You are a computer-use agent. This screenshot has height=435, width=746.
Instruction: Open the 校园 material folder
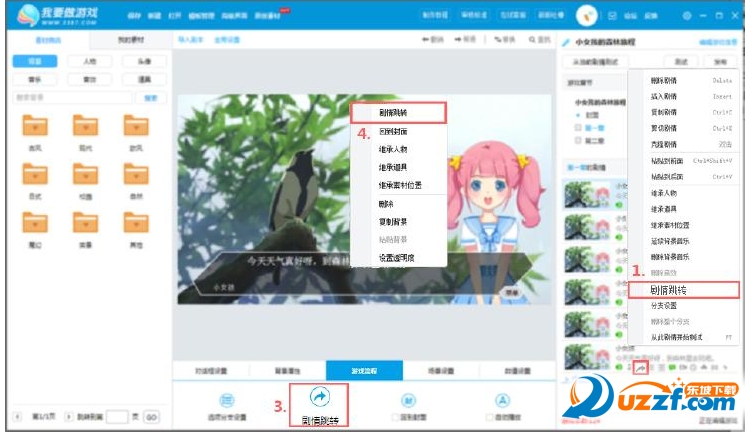pos(85,174)
